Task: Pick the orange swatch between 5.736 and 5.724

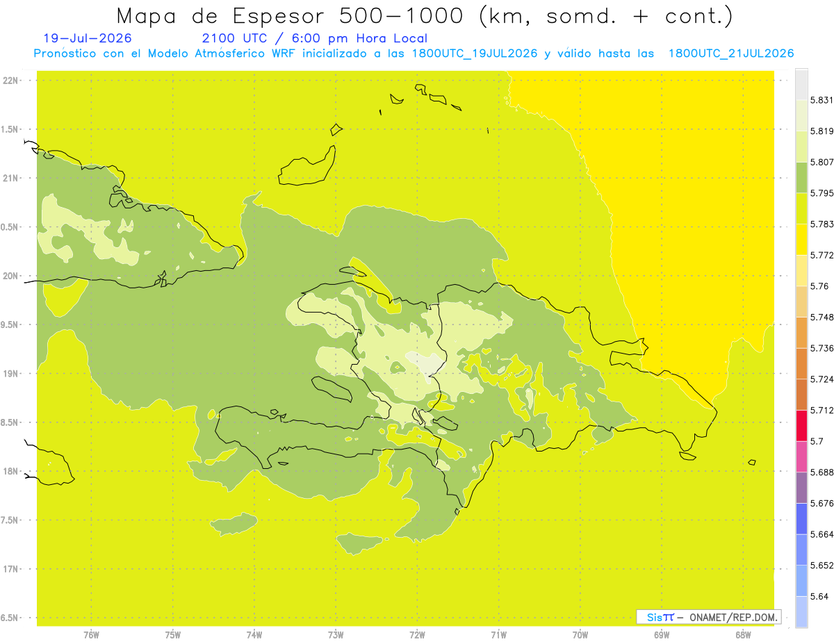Action: [x=801, y=363]
